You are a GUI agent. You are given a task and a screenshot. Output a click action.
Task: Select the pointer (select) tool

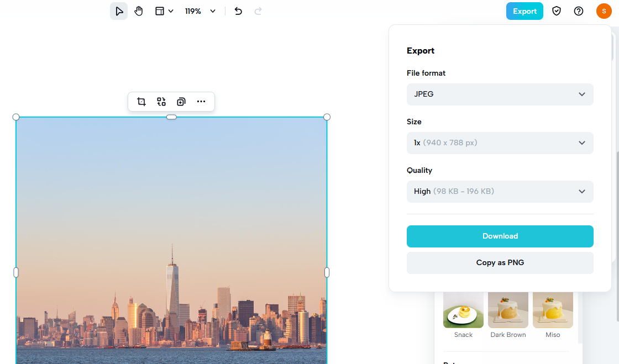pyautogui.click(x=119, y=11)
